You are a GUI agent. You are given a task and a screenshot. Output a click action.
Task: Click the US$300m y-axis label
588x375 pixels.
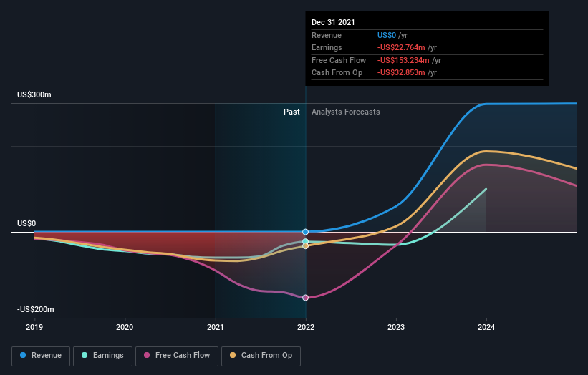(x=34, y=94)
